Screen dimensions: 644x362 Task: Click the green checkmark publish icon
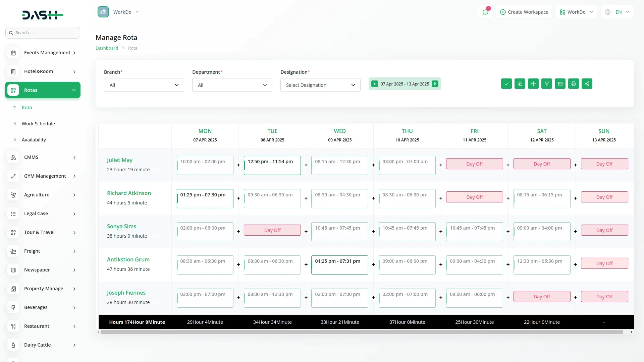(506, 84)
